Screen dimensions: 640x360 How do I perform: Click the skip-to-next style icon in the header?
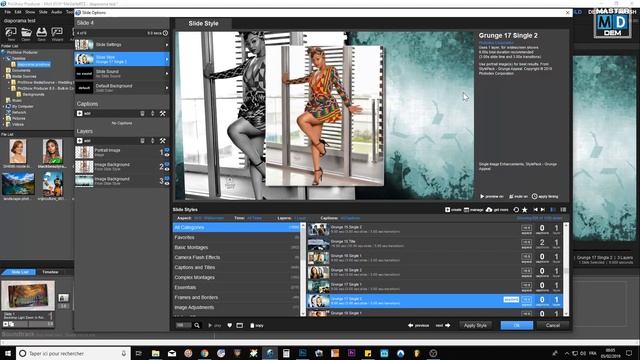click(x=543, y=210)
